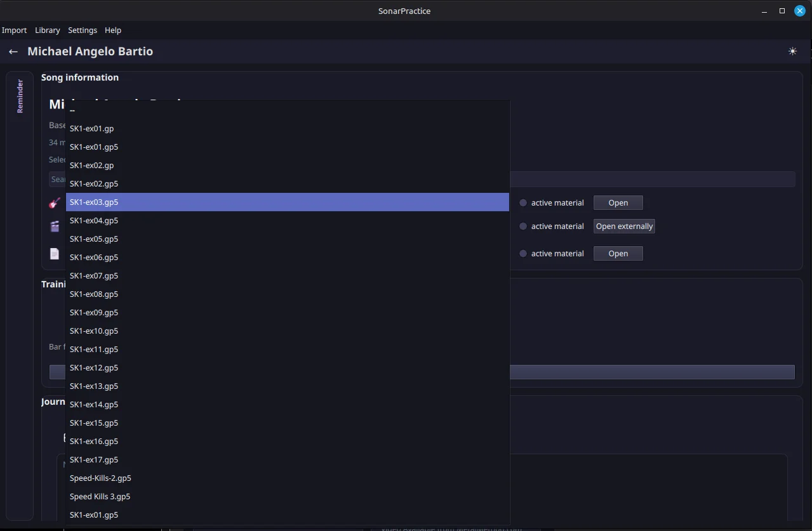The width and height of the screenshot is (812, 531).
Task: Pick SK1-ex09.gp5 from the options
Action: (x=288, y=313)
